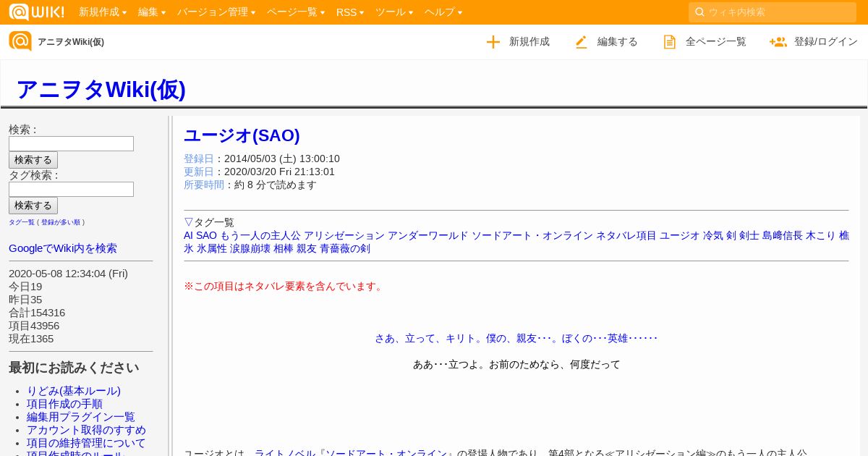Open the 編集する link in page header
This screenshot has height=456, width=868.
(x=618, y=42)
